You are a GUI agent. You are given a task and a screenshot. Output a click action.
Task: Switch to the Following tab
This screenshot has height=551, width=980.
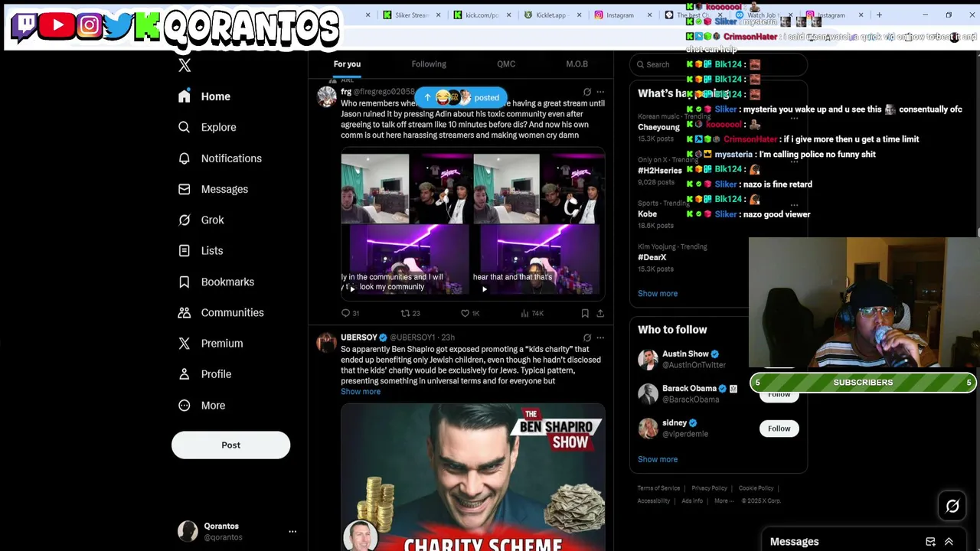tap(429, 64)
